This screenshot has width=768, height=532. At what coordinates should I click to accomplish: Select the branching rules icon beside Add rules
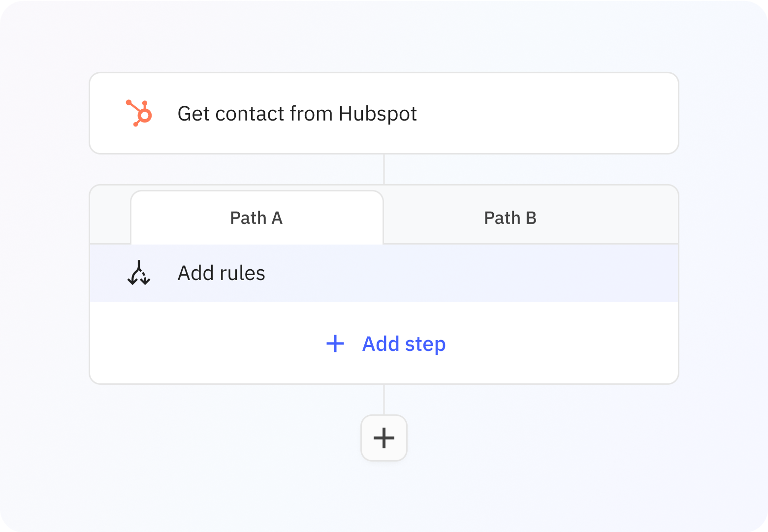139,274
